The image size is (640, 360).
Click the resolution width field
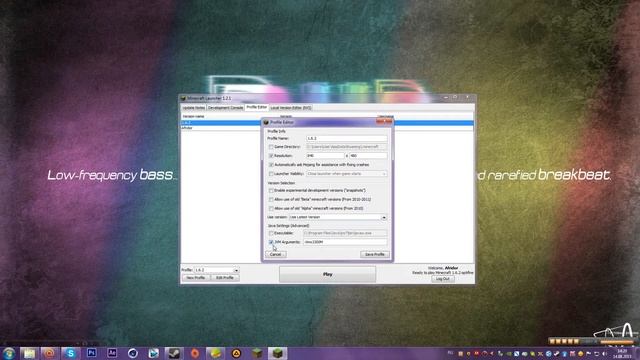[325, 156]
